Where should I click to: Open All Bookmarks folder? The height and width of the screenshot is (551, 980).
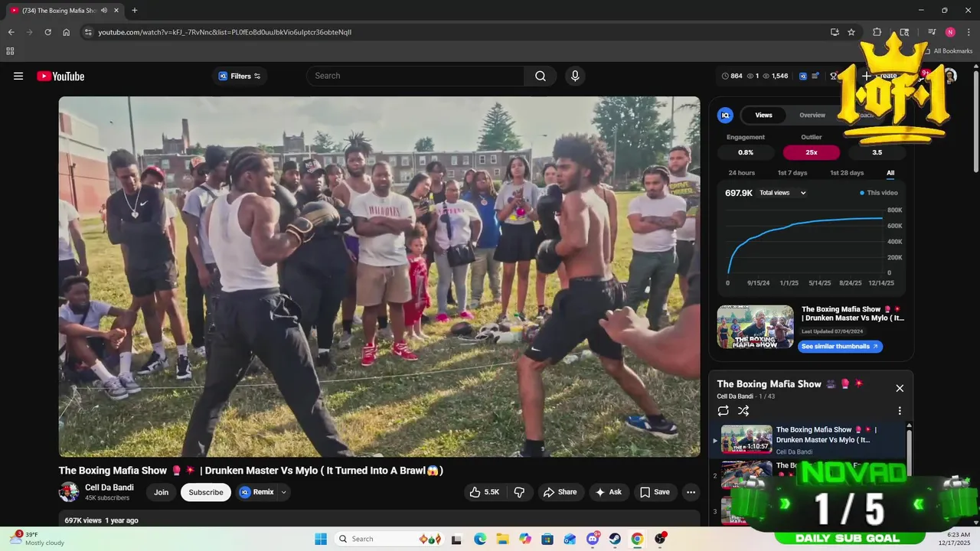pyautogui.click(x=948, y=51)
